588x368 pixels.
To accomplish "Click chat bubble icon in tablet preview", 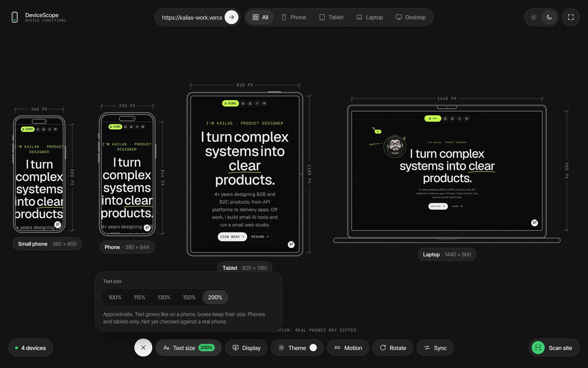I will coord(291,244).
